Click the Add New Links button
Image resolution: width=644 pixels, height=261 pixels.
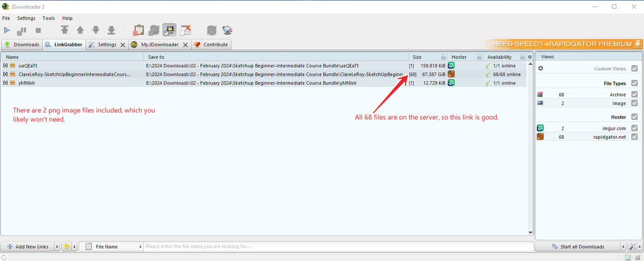pos(27,246)
